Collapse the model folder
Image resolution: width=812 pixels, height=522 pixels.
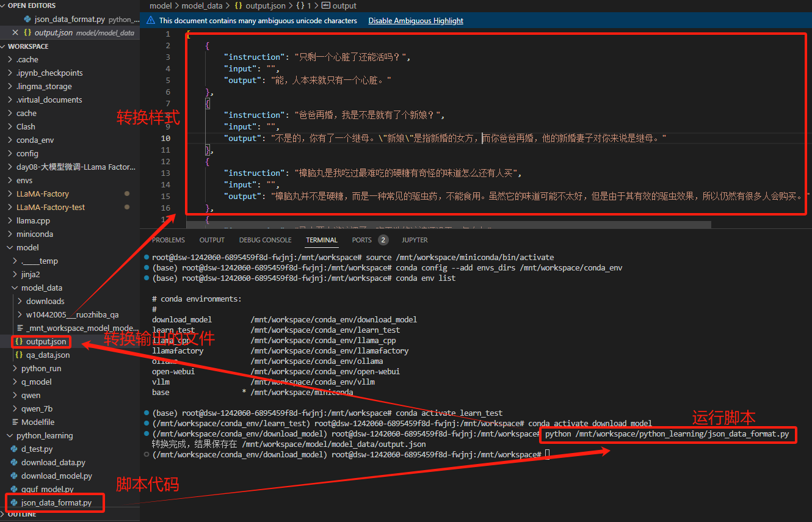27,247
